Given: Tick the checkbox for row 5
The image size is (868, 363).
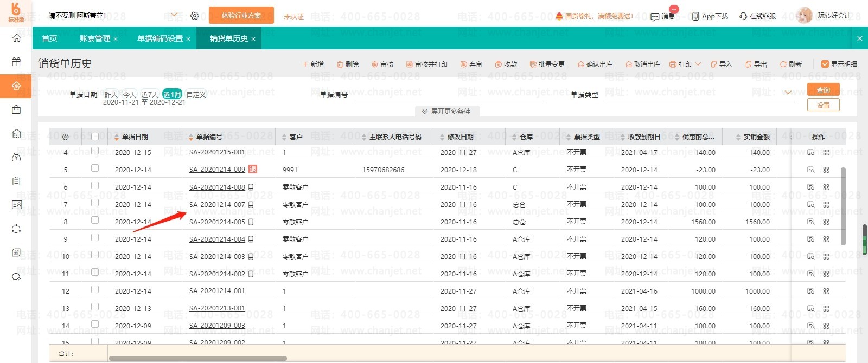Looking at the screenshot, I should [95, 168].
